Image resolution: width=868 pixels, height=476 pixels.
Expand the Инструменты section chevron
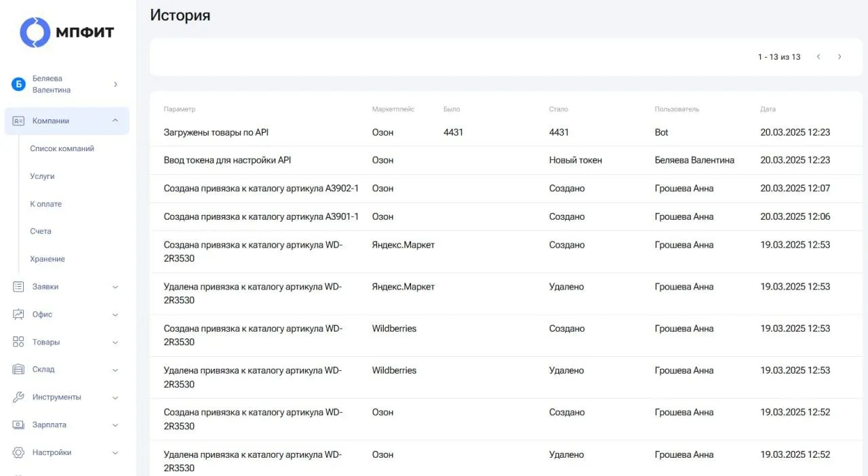point(115,397)
